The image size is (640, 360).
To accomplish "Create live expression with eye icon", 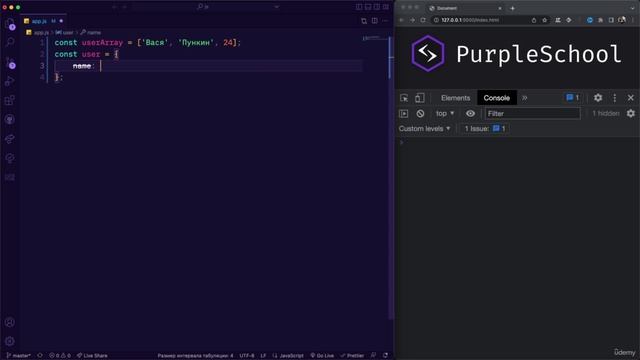I will (x=470, y=113).
